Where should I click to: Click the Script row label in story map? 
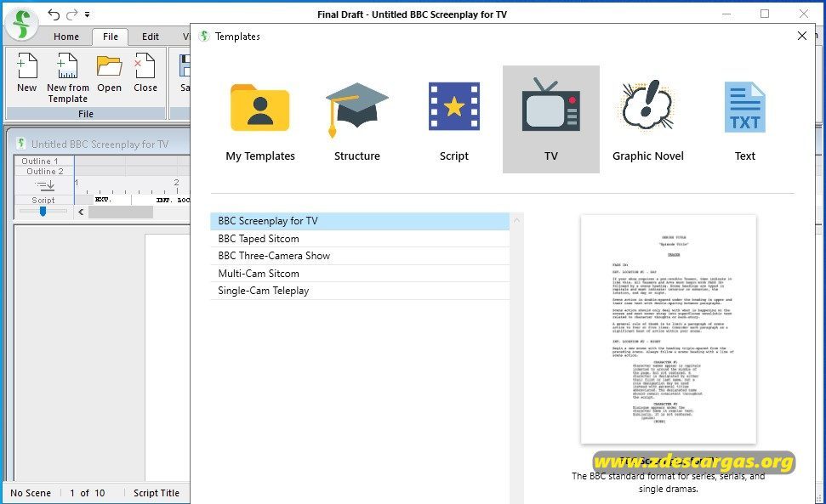(x=43, y=200)
